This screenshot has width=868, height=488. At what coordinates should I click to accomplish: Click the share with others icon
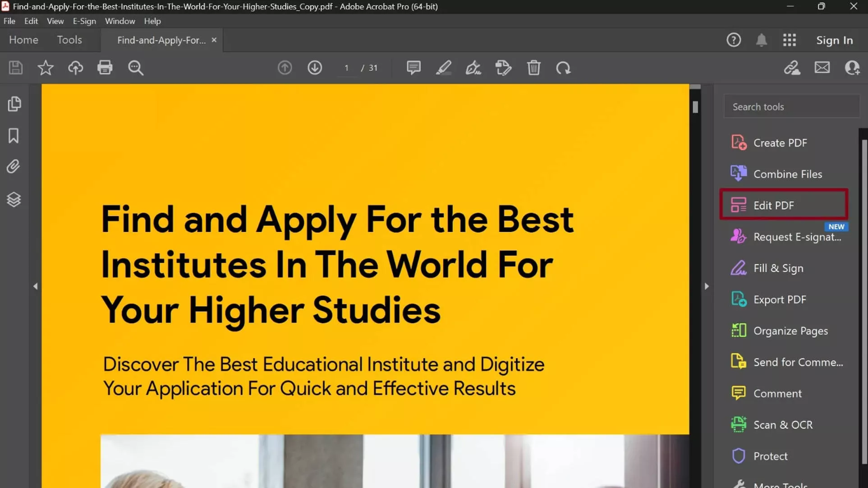point(852,68)
